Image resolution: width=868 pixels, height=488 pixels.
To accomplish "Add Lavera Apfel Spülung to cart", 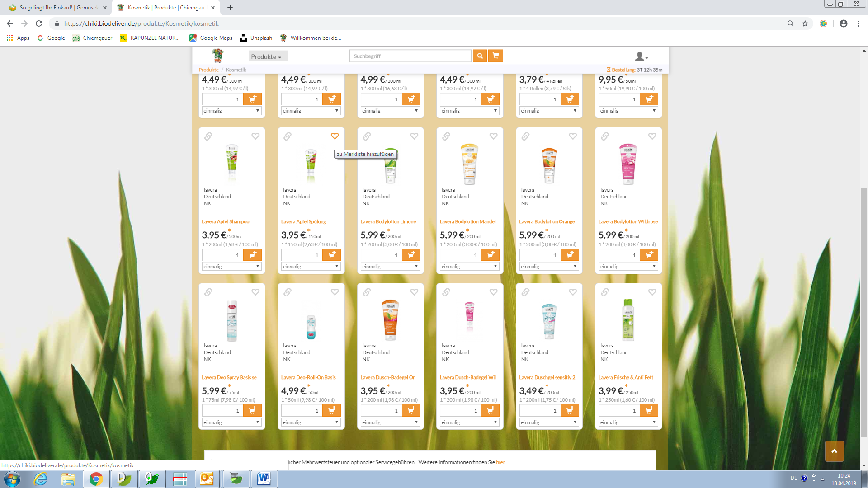I will pyautogui.click(x=332, y=255).
